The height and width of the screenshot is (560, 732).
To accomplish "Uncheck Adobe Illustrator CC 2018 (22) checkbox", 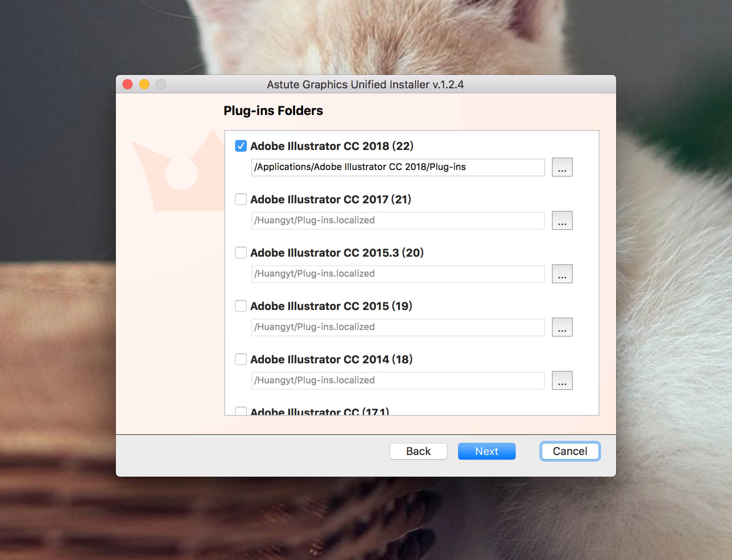I will 241,146.
